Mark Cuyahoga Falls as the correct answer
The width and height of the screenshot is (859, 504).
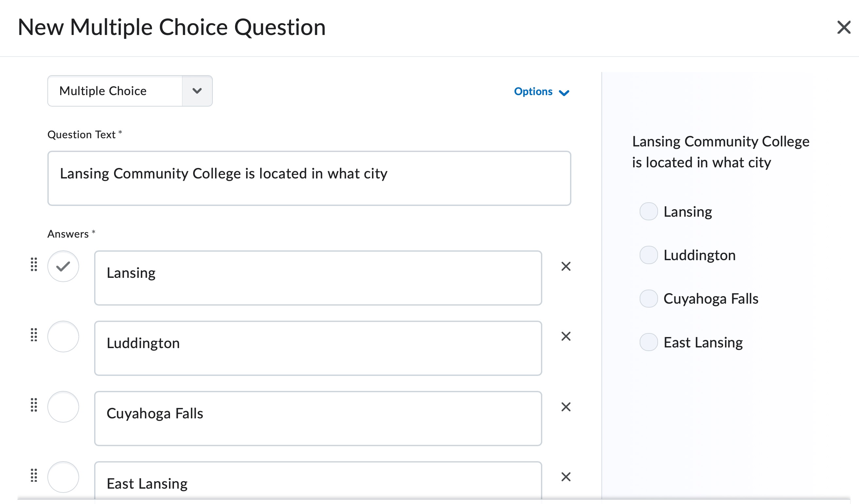(x=63, y=407)
